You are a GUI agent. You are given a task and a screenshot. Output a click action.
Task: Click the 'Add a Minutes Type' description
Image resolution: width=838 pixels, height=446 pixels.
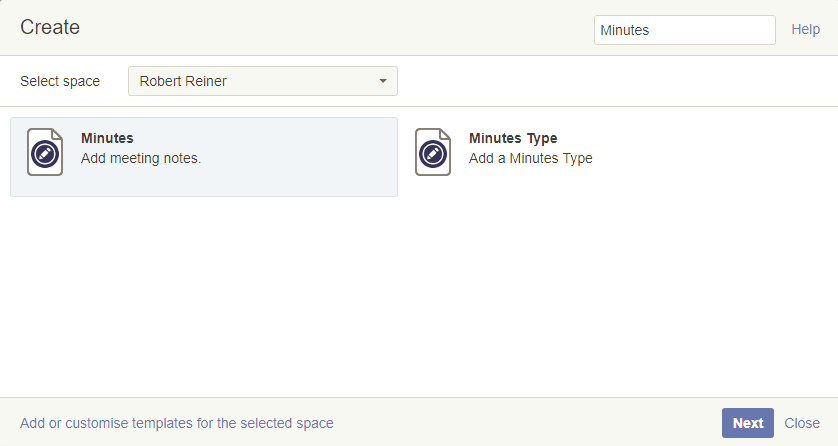coord(531,158)
